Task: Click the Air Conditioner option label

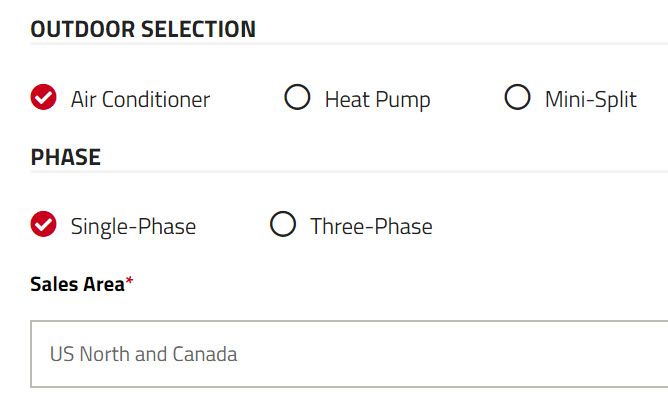Action: coord(140,100)
